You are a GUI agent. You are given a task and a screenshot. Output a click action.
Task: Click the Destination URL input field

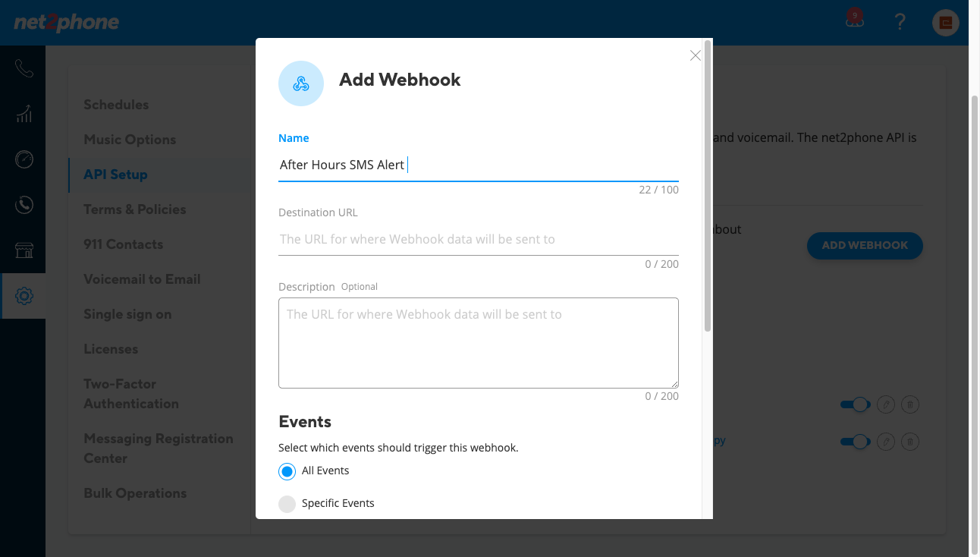pos(479,240)
